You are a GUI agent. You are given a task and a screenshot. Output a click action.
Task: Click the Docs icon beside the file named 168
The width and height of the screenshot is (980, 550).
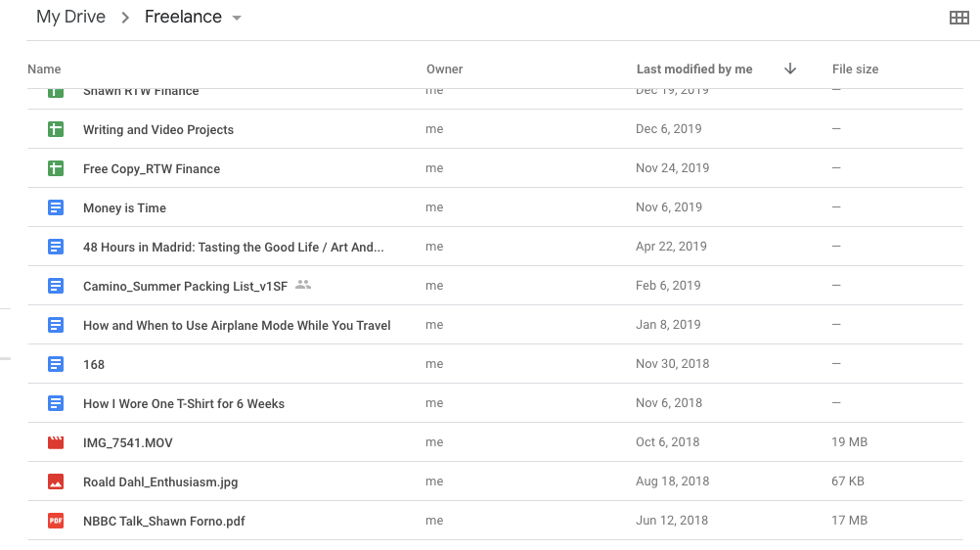tap(56, 364)
